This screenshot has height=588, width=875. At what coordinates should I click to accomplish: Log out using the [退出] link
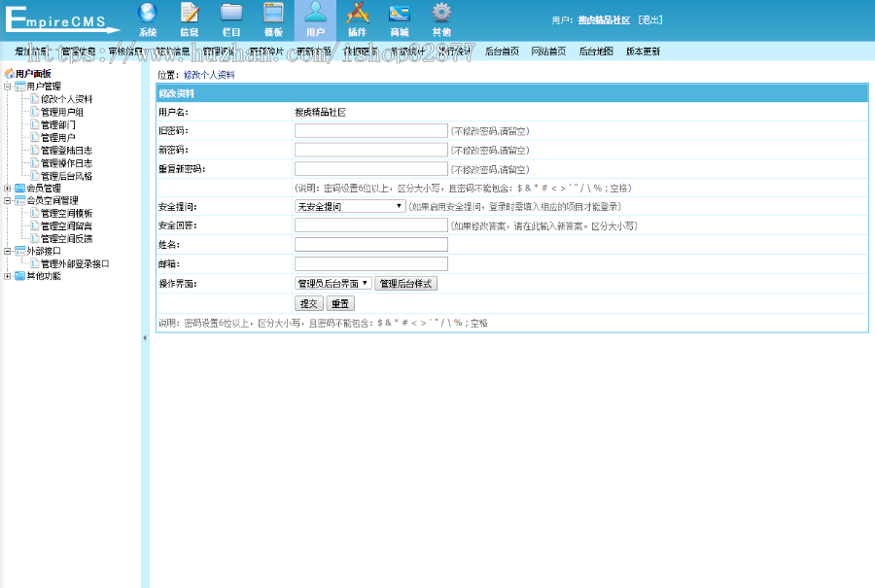pos(647,18)
